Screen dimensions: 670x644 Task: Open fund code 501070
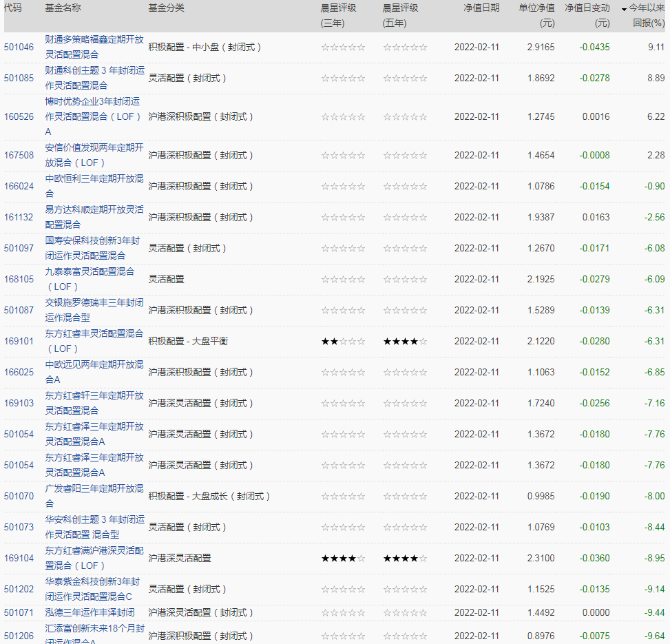(x=19, y=496)
